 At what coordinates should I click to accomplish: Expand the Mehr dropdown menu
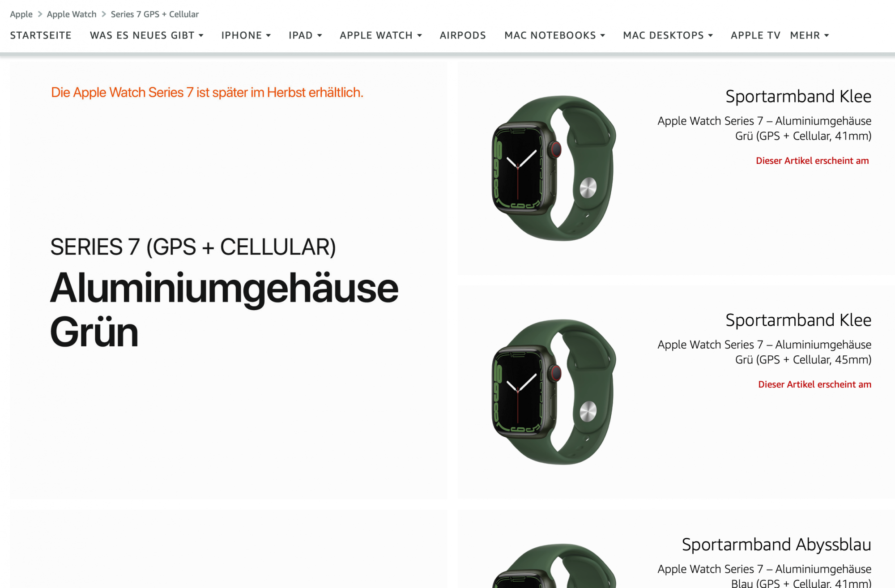(809, 35)
